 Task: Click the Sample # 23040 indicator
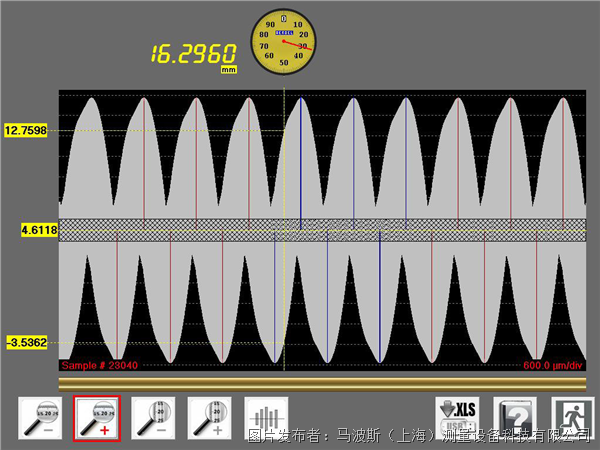[99, 366]
